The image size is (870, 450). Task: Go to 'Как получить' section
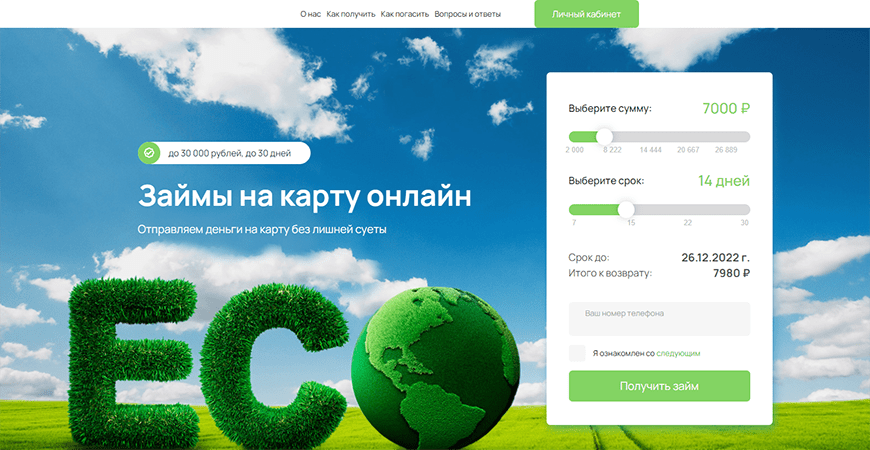pos(351,14)
